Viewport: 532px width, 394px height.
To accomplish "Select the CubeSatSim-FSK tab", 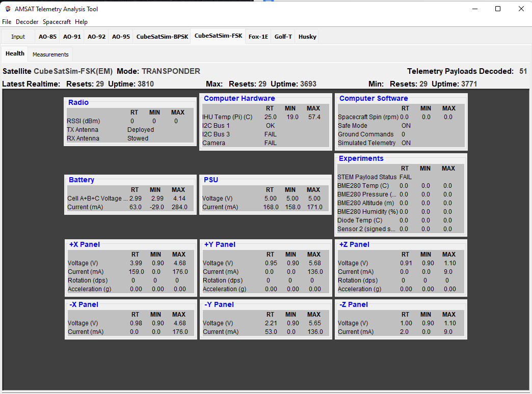I will pos(219,36).
